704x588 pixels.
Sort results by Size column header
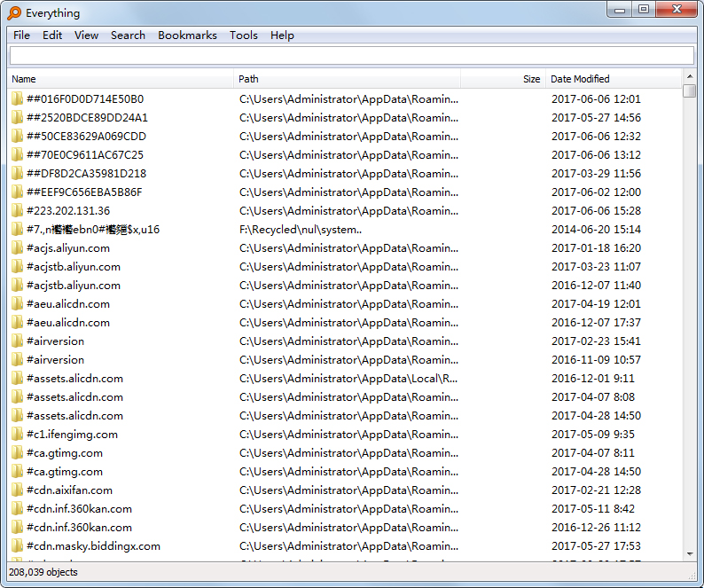pyautogui.click(x=503, y=79)
